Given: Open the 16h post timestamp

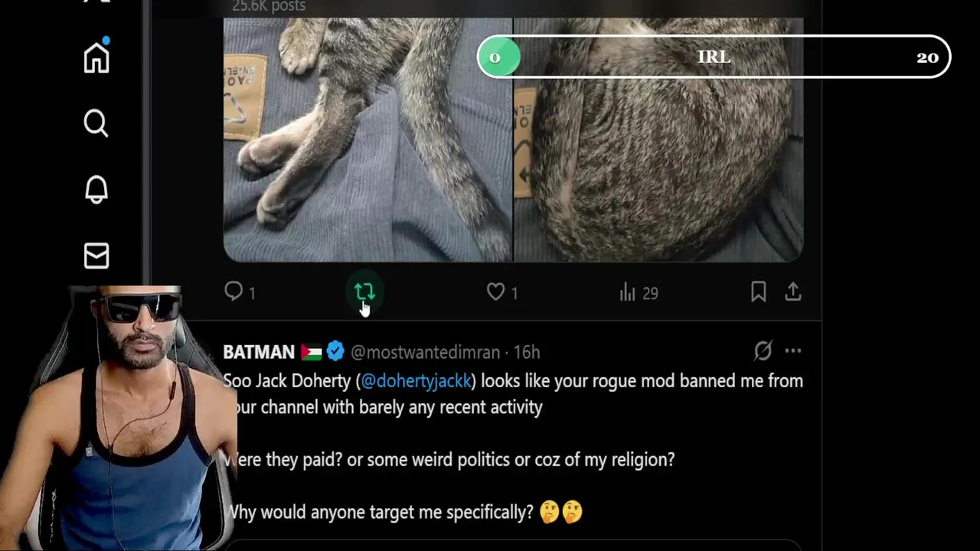Looking at the screenshot, I should [527, 352].
